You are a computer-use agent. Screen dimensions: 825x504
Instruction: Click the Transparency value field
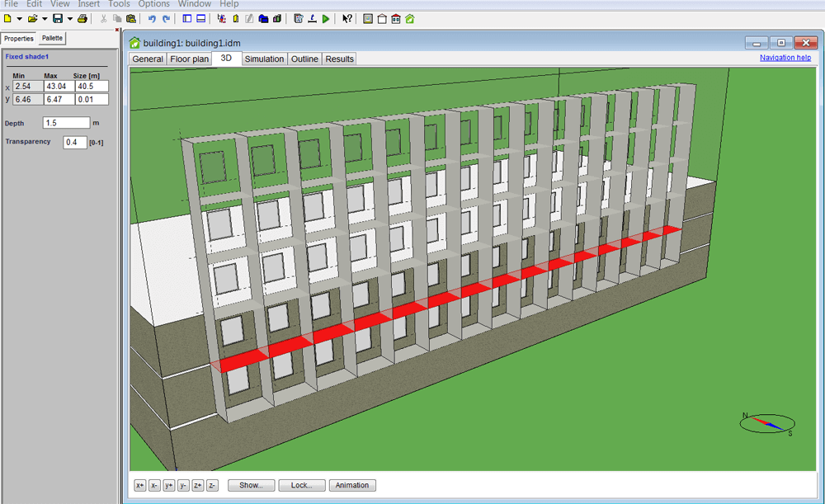[x=74, y=142]
